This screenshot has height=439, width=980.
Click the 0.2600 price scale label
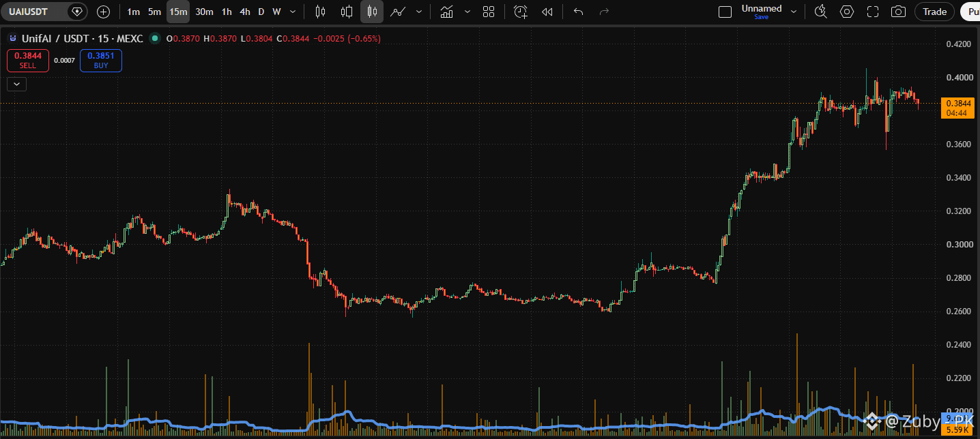pyautogui.click(x=958, y=312)
